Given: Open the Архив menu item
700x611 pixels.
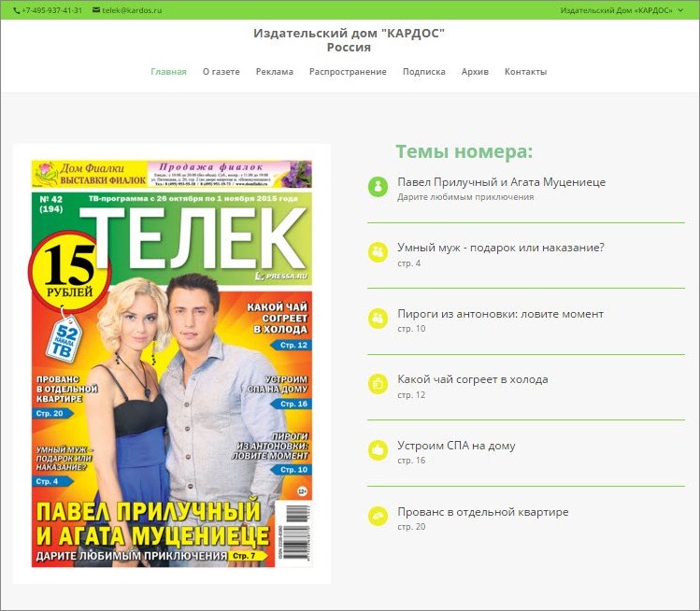Looking at the screenshot, I should coord(475,71).
